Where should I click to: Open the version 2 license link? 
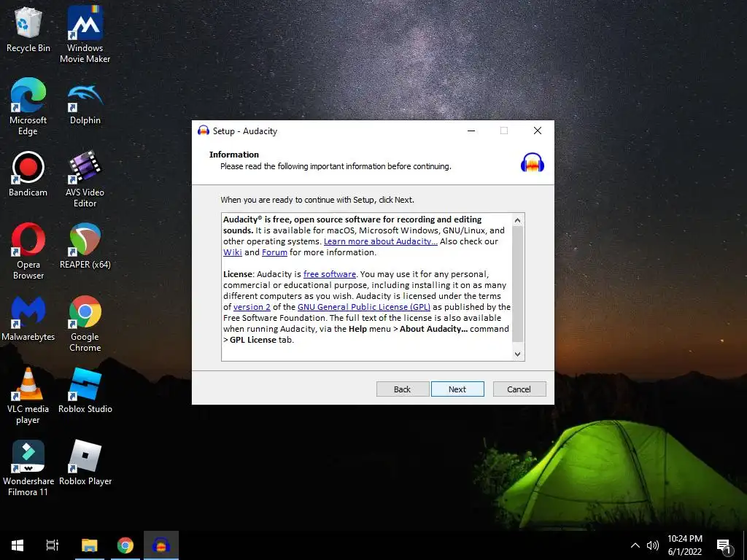252,307
